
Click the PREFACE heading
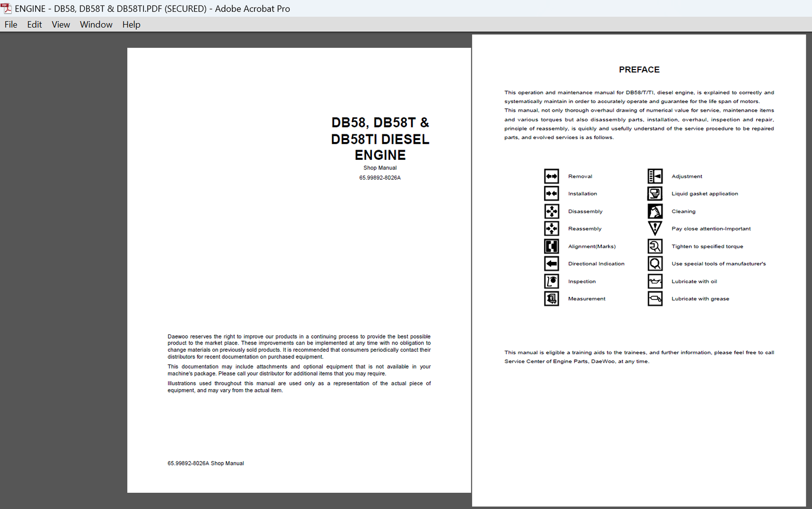[x=639, y=70]
